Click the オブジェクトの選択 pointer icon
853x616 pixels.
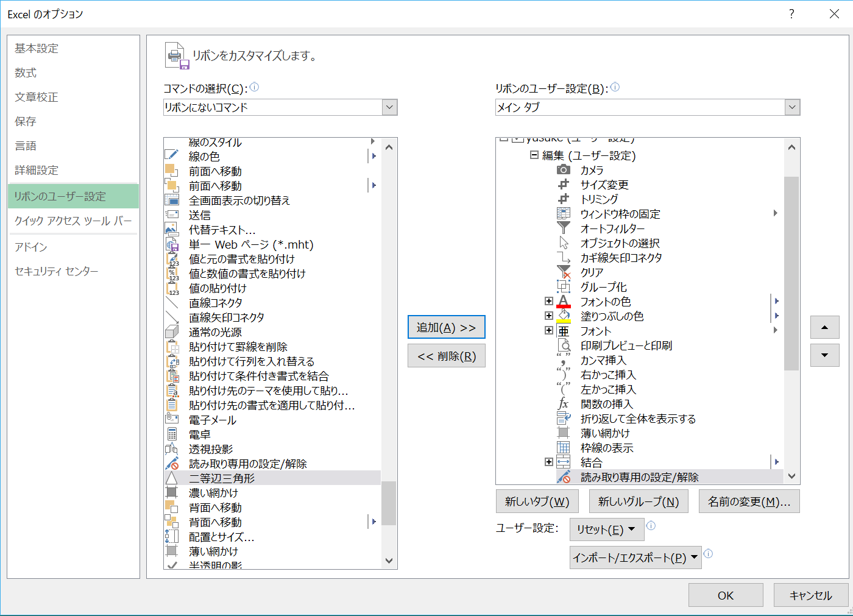pyautogui.click(x=564, y=243)
